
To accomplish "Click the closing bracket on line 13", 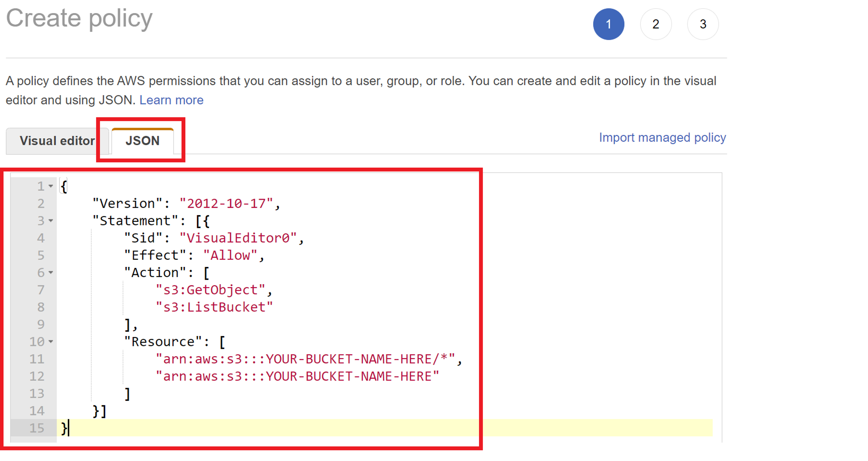I will 127,394.
